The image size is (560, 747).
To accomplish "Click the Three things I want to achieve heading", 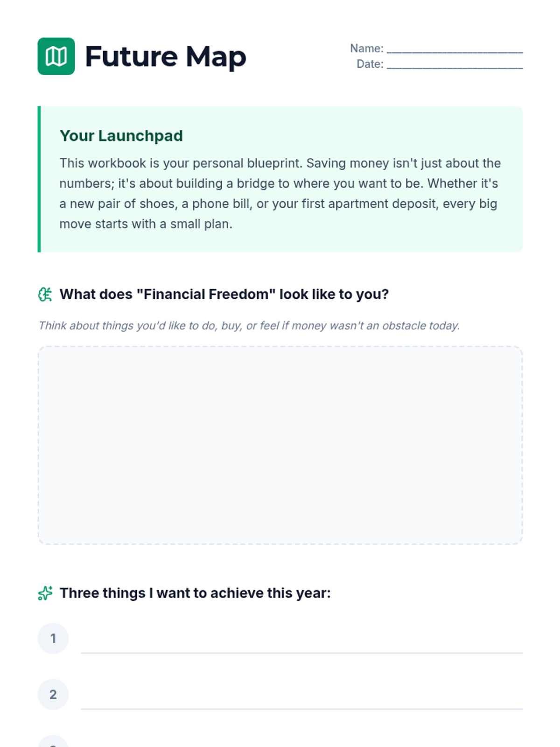I will pos(195,593).
